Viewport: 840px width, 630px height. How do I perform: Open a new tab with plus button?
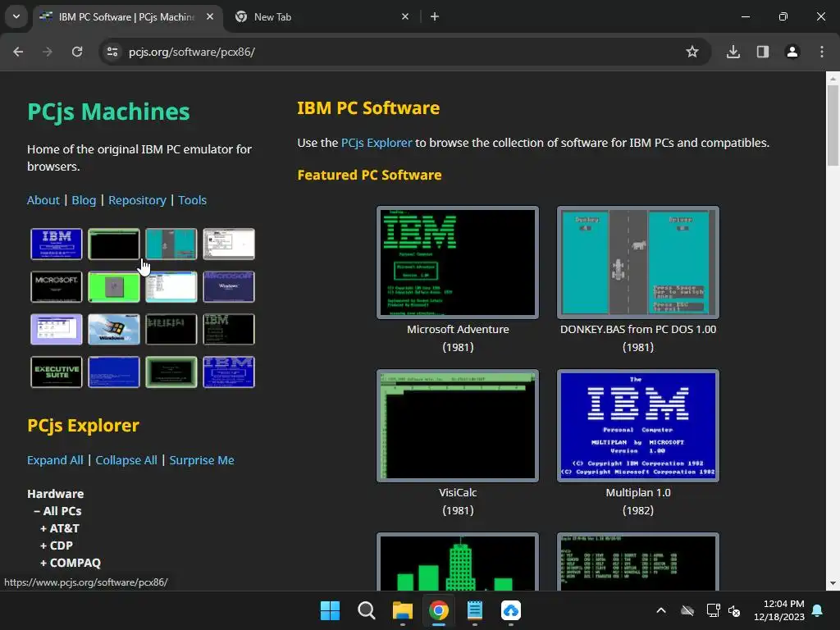[x=435, y=16]
